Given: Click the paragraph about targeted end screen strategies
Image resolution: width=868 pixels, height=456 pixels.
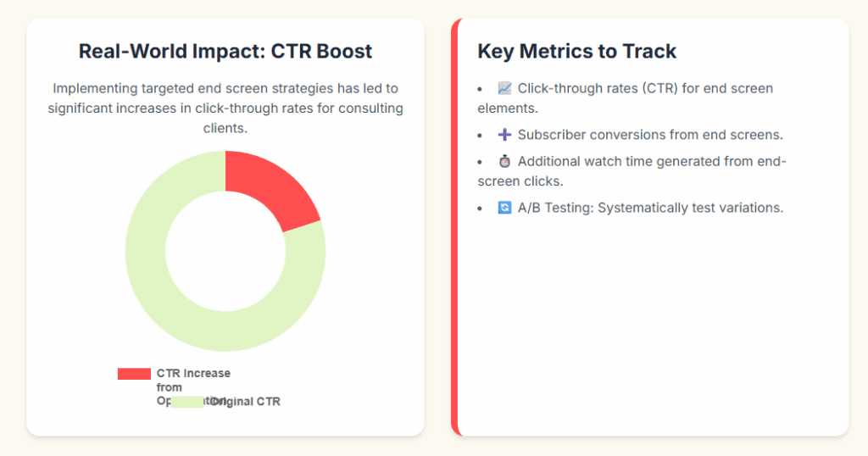Looking at the screenshot, I should pyautogui.click(x=225, y=108).
